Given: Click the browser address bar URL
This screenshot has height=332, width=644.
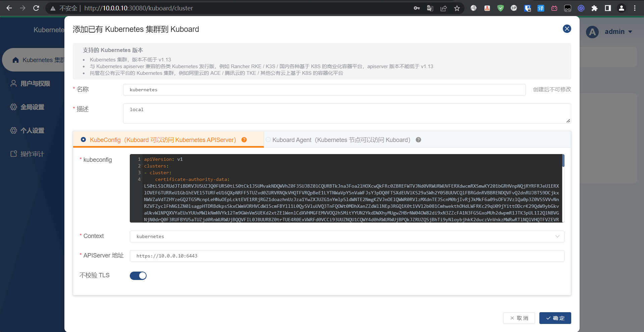Looking at the screenshot, I should pyautogui.click(x=139, y=8).
